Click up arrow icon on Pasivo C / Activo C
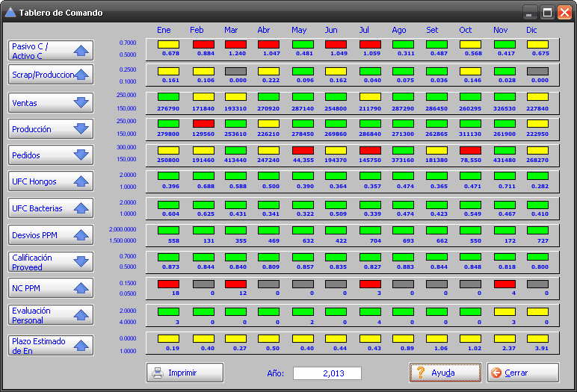Image resolution: width=577 pixels, height=392 pixels. coord(81,51)
